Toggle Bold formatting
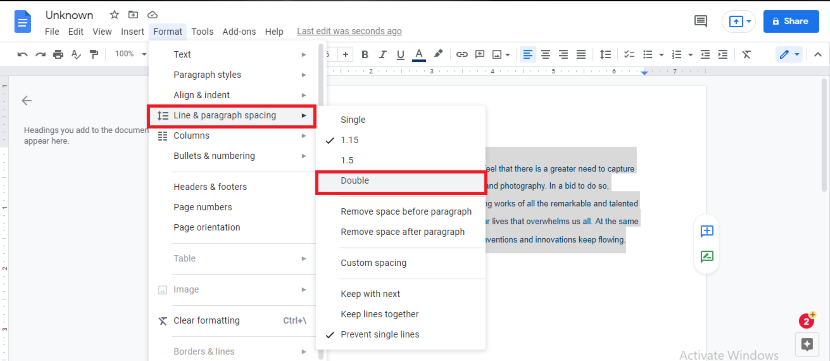830x361 pixels. pyautogui.click(x=364, y=54)
